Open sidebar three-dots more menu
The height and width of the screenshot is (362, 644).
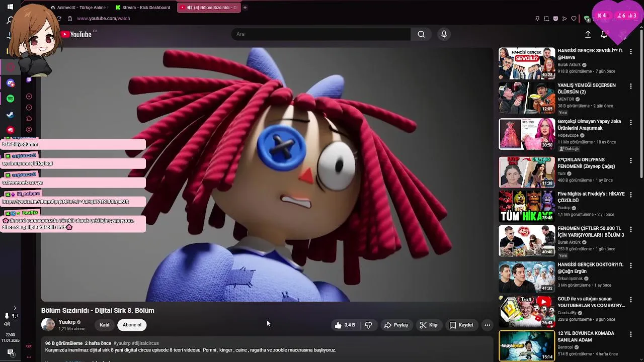coord(29,356)
